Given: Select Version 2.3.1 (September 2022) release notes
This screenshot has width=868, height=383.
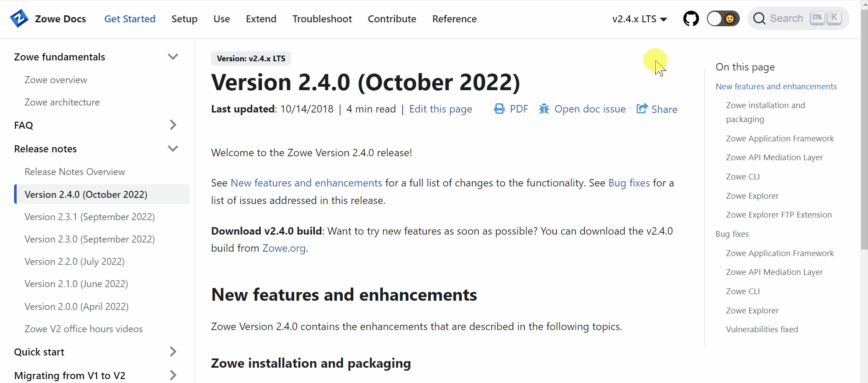Looking at the screenshot, I should [90, 217].
